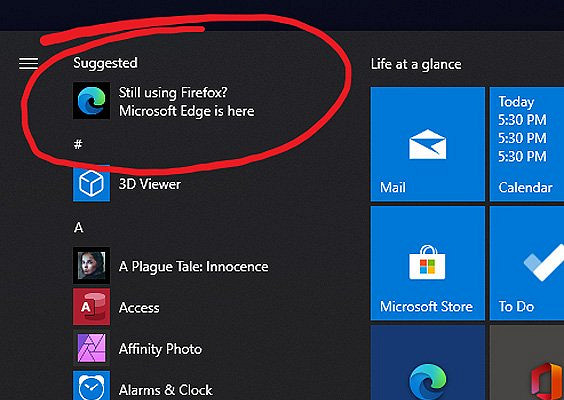This screenshot has width=564, height=400.
Task: Open the To Do tile
Action: pos(527,263)
